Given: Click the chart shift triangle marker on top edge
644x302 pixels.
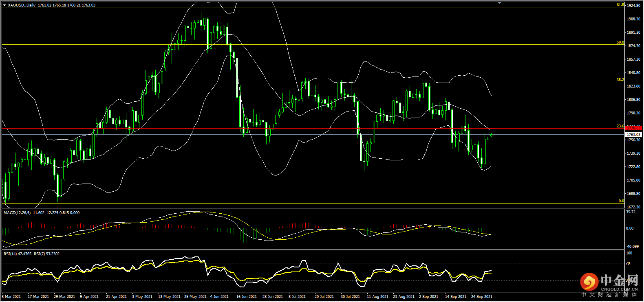Looking at the screenshot, I should (500, 3).
